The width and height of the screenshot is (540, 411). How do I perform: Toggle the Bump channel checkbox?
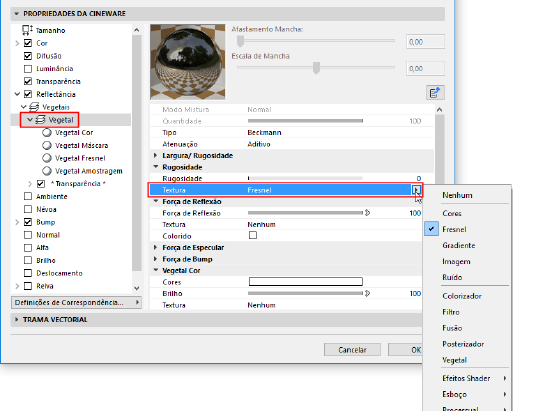tap(28, 222)
